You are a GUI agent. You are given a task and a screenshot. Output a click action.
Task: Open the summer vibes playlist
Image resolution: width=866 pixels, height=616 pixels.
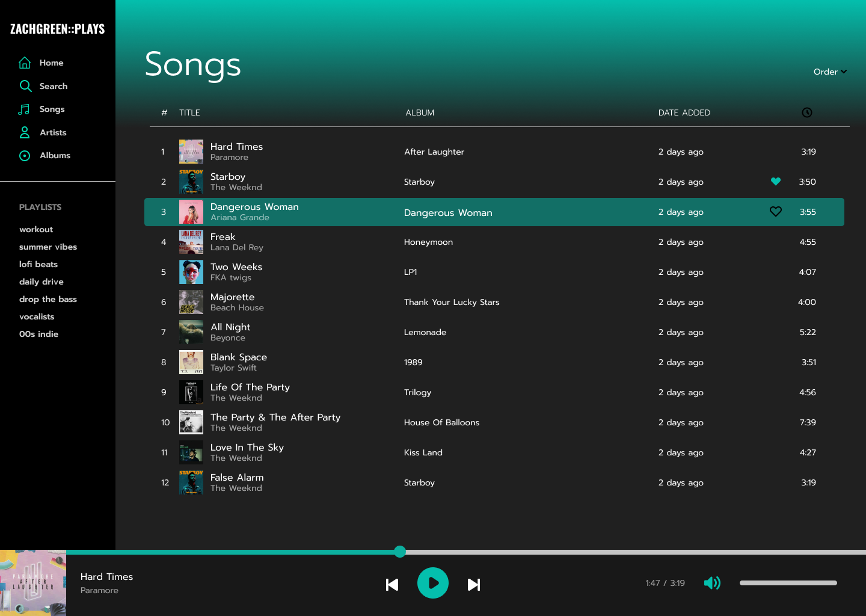pyautogui.click(x=48, y=247)
